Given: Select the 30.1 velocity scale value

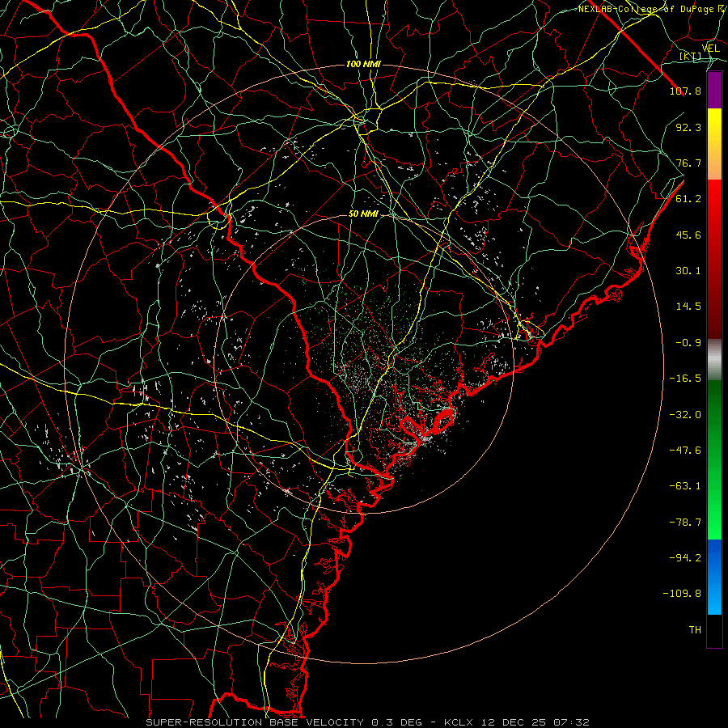Looking at the screenshot, I should coord(688,271).
